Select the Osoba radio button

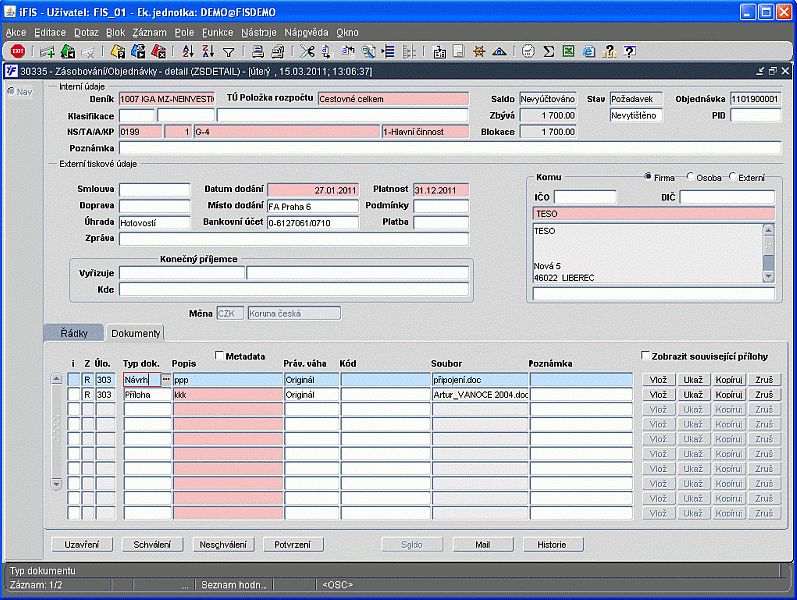click(x=690, y=176)
